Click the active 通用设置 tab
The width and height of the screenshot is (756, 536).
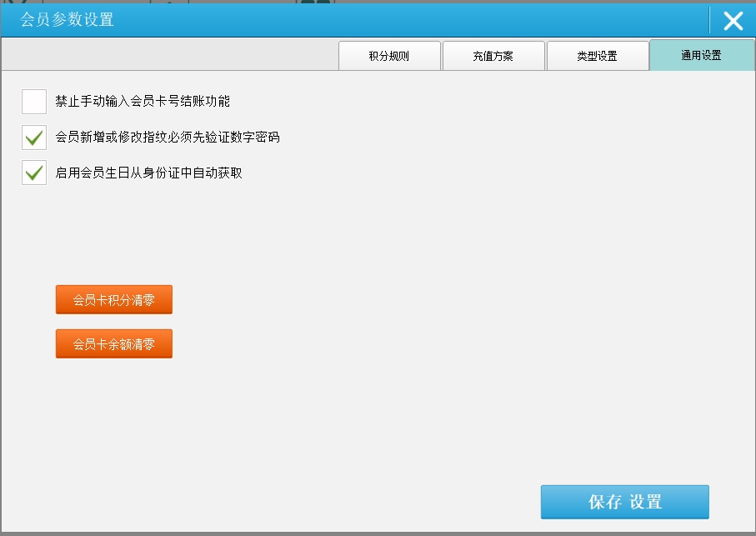[x=701, y=56]
